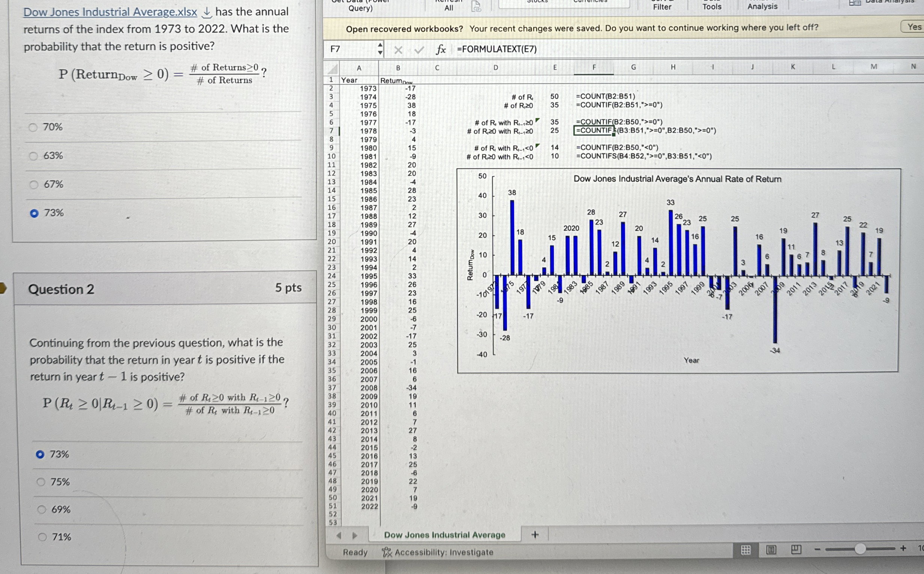Click the refresh document icon beside Refresh All
924x574 pixels.
[x=476, y=6]
